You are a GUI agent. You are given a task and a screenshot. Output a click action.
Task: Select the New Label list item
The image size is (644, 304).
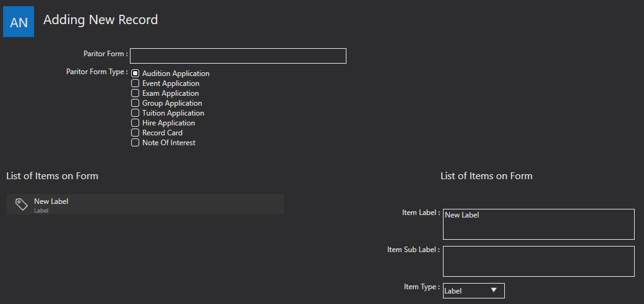(145, 205)
